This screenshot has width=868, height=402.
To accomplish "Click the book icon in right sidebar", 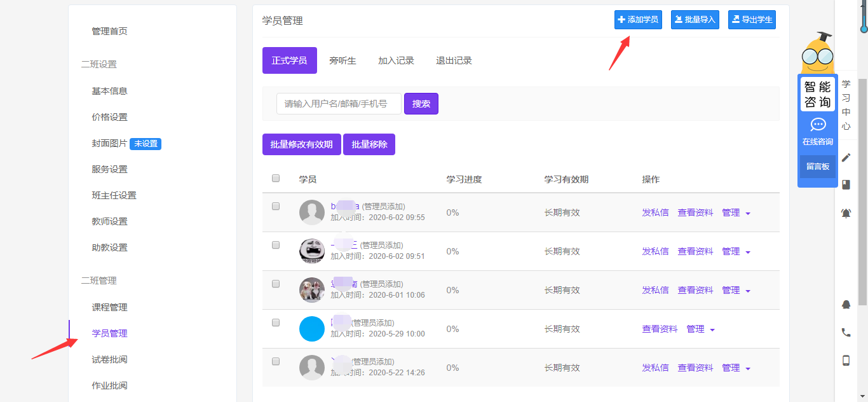I will coord(846,185).
